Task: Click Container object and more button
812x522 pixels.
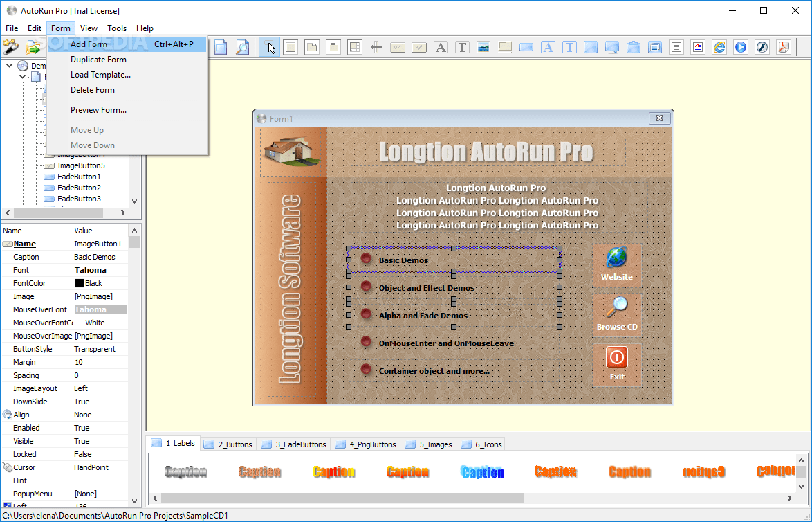Action: click(454, 370)
